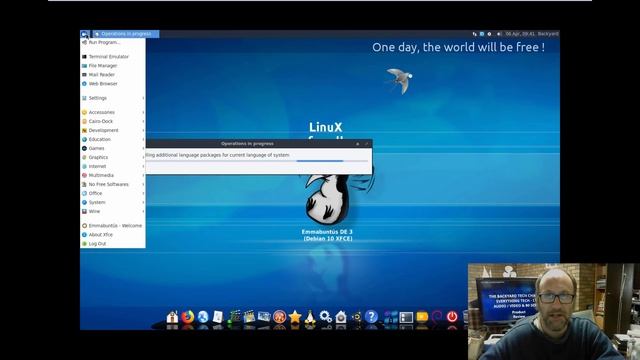Image resolution: width=640 pixels, height=360 pixels.
Task: Open the film clapperboard dock icon
Action: point(249,317)
